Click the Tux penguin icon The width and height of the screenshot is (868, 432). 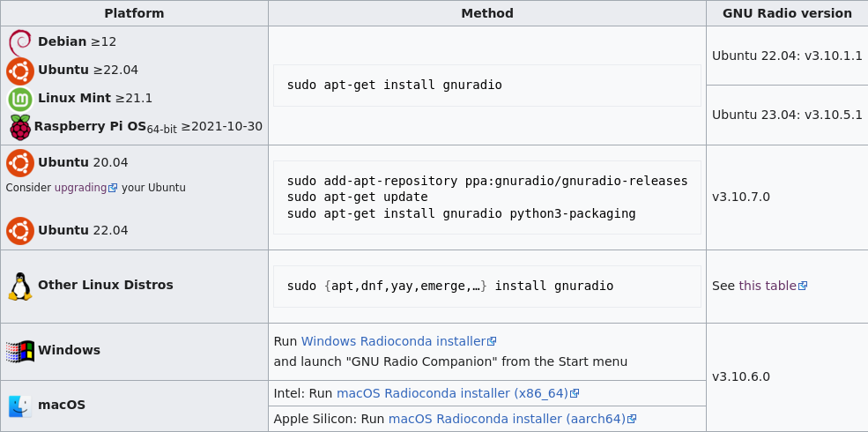(x=20, y=287)
